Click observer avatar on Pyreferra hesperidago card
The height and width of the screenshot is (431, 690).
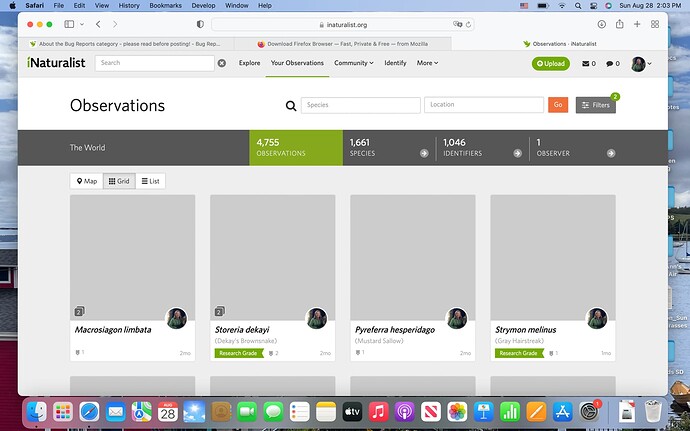(x=456, y=318)
